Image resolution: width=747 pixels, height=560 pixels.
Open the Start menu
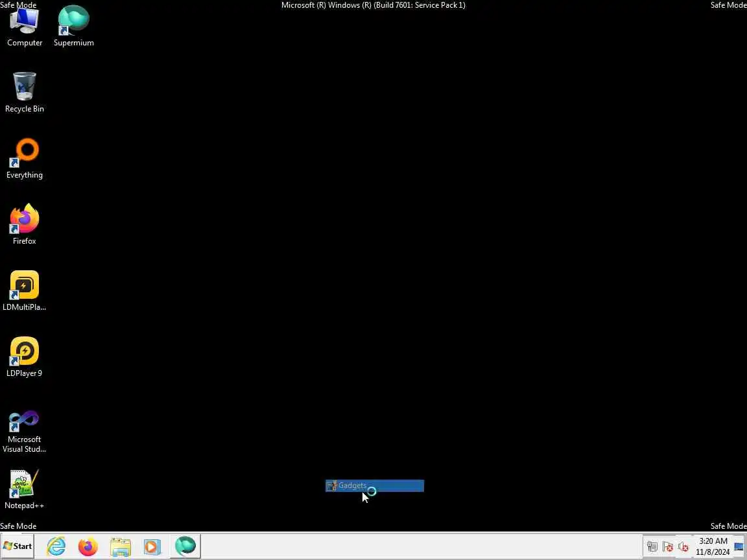click(x=18, y=546)
